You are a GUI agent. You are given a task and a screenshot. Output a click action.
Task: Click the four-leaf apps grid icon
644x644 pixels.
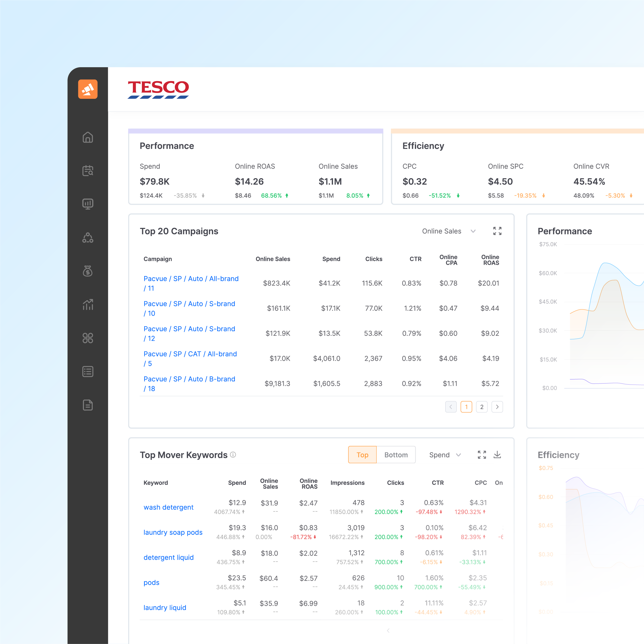[88, 338]
